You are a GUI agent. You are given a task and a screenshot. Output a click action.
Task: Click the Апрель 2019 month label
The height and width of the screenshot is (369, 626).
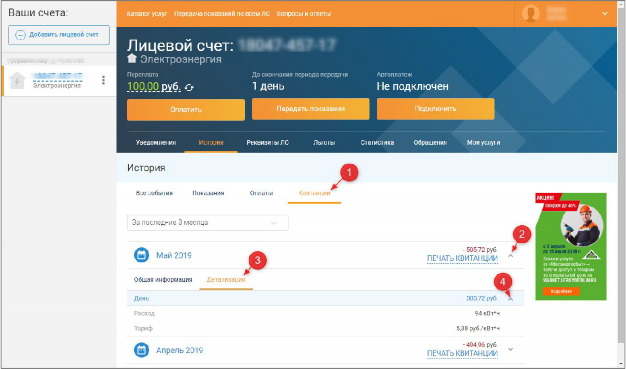click(x=179, y=350)
